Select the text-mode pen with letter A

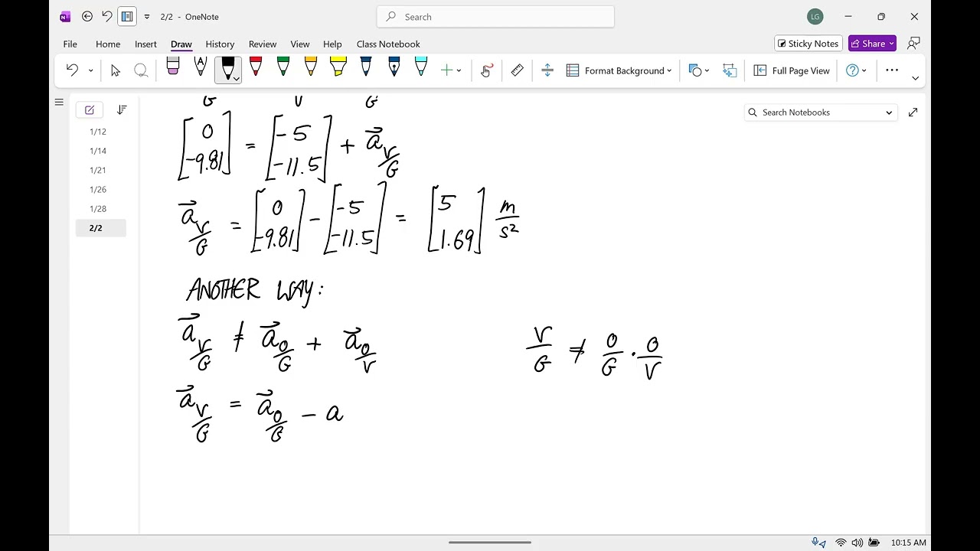tap(200, 67)
